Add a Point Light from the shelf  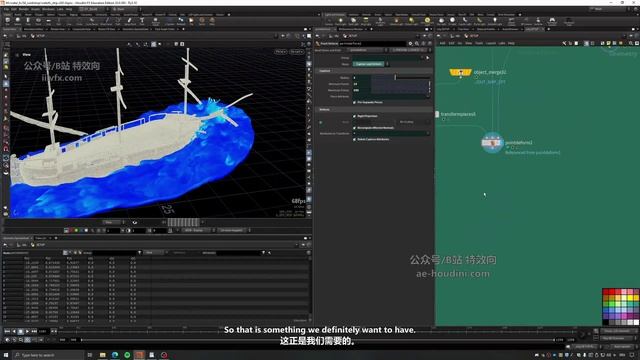pos(340,21)
